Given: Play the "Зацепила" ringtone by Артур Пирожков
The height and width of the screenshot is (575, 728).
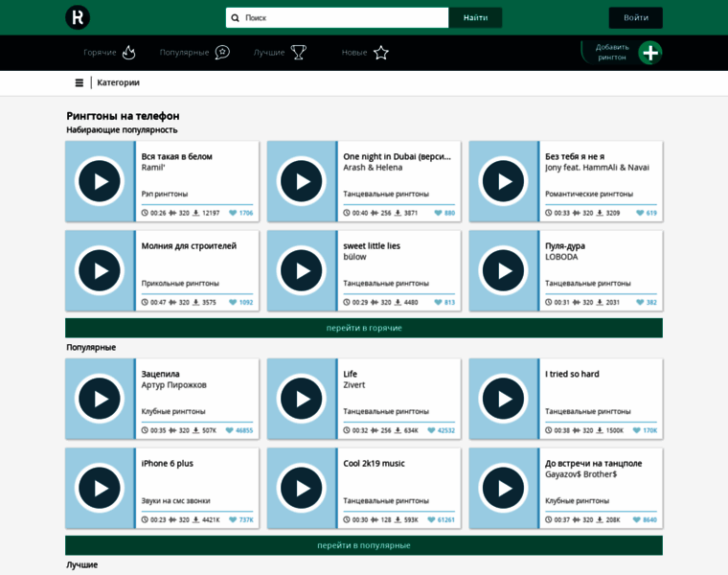Looking at the screenshot, I should pyautogui.click(x=100, y=399).
